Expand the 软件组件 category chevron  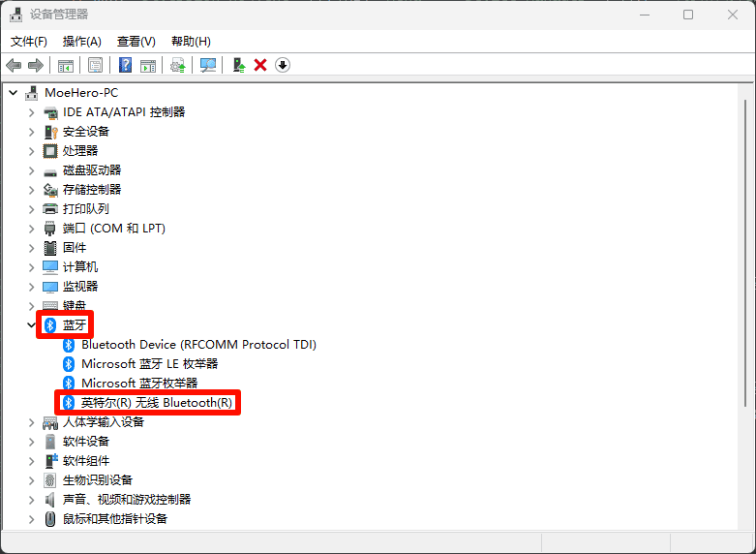[31, 461]
